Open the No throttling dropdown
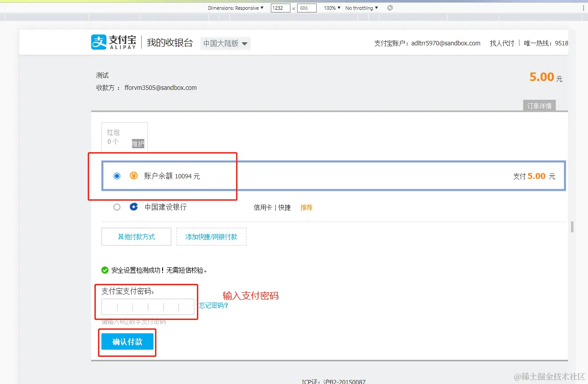 (x=361, y=8)
